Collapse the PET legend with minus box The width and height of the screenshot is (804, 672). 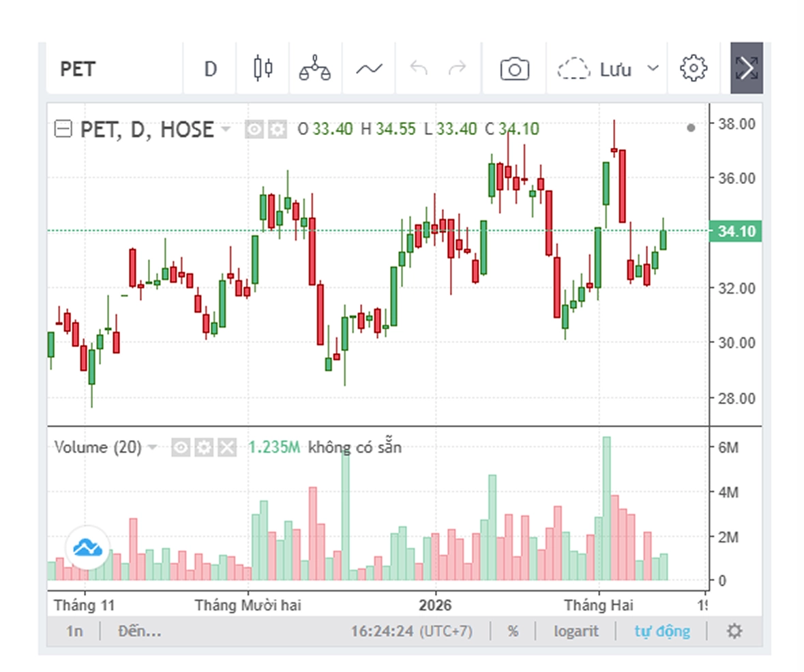(63, 129)
